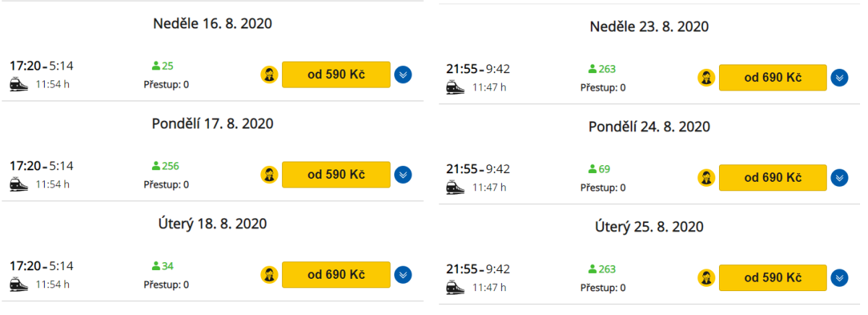The width and height of the screenshot is (868, 315).
Task: Click green seats icon showing 256 on Pondělí 17. 8.
Action: pyautogui.click(x=156, y=167)
